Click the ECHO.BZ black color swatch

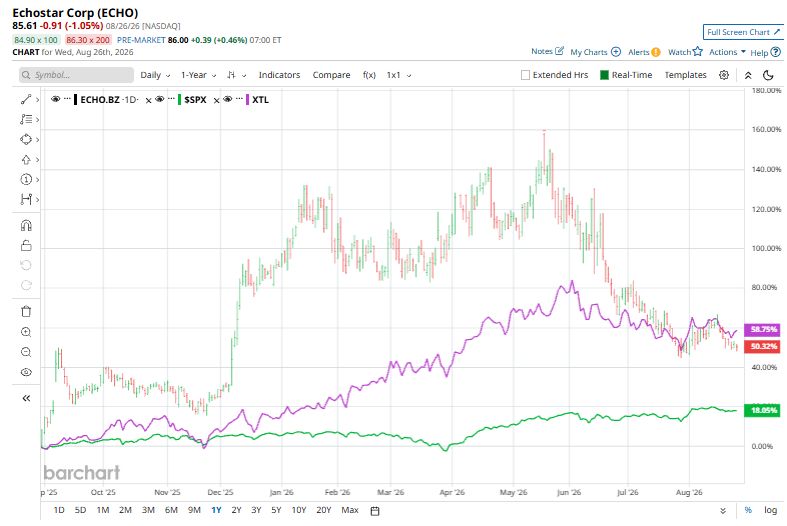75,99
